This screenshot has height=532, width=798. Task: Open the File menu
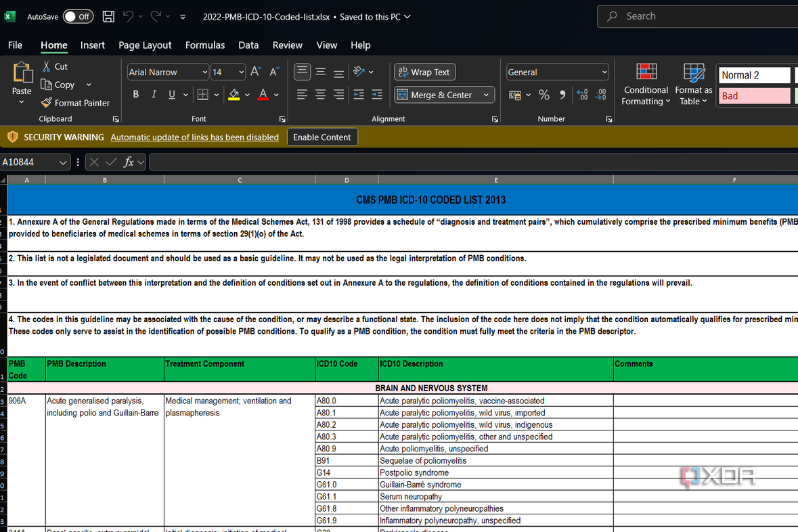(16, 45)
